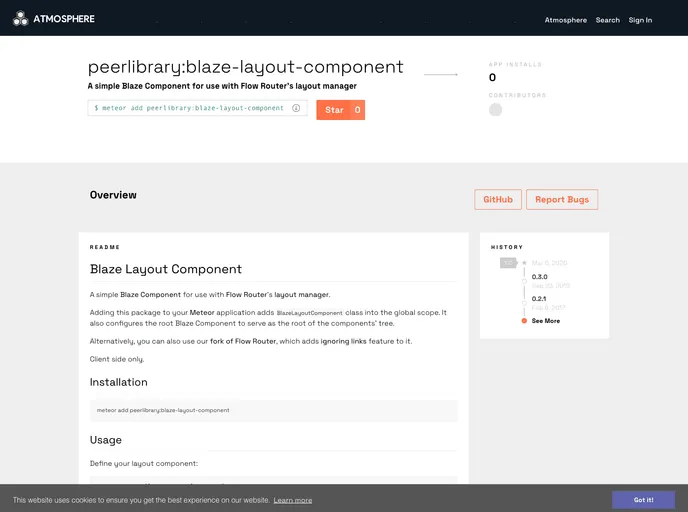Click the installation code block
Image resolution: width=688 pixels, height=512 pixels.
pos(274,411)
